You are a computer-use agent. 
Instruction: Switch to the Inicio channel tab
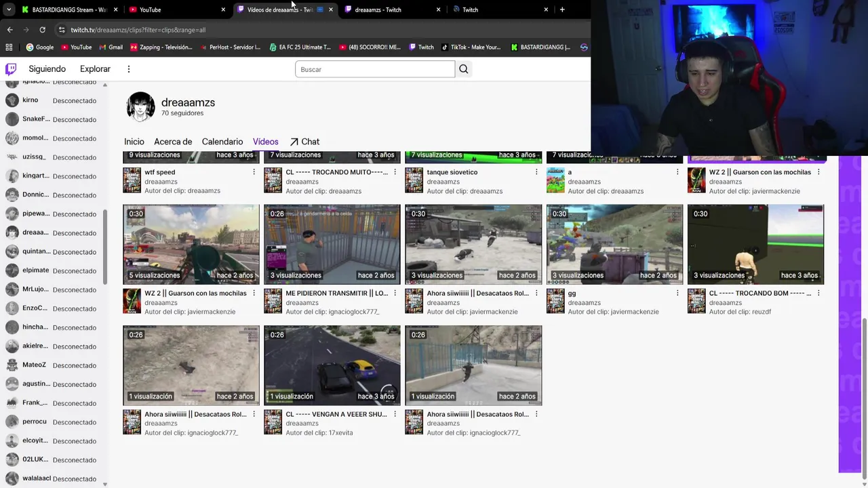(x=134, y=142)
